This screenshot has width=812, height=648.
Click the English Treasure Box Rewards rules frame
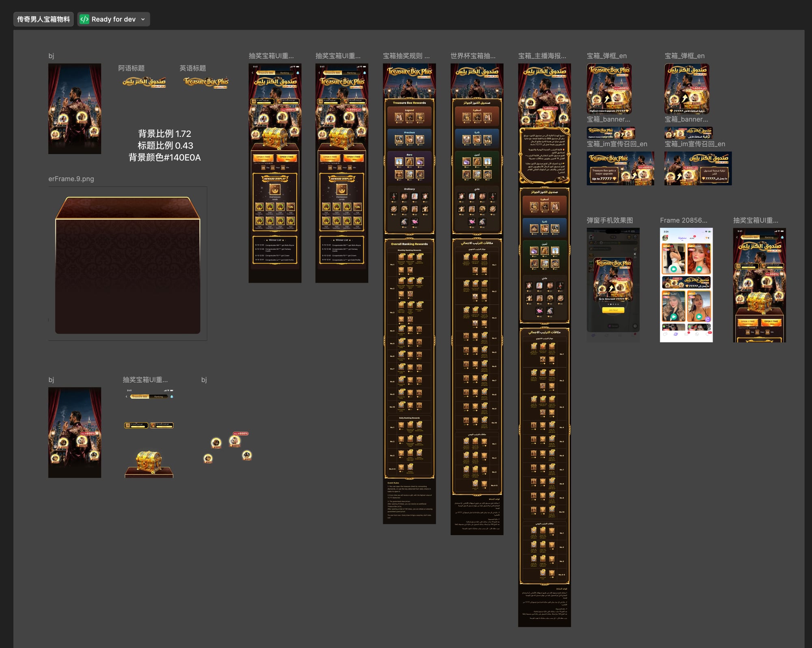409,294
